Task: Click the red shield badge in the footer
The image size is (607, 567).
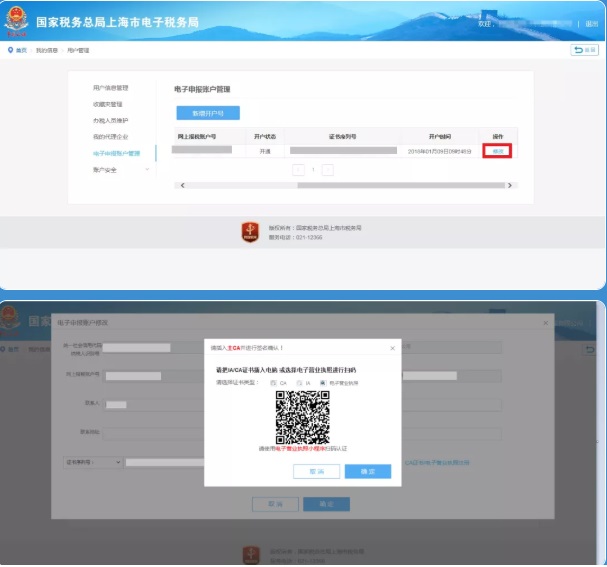Action: pos(250,232)
